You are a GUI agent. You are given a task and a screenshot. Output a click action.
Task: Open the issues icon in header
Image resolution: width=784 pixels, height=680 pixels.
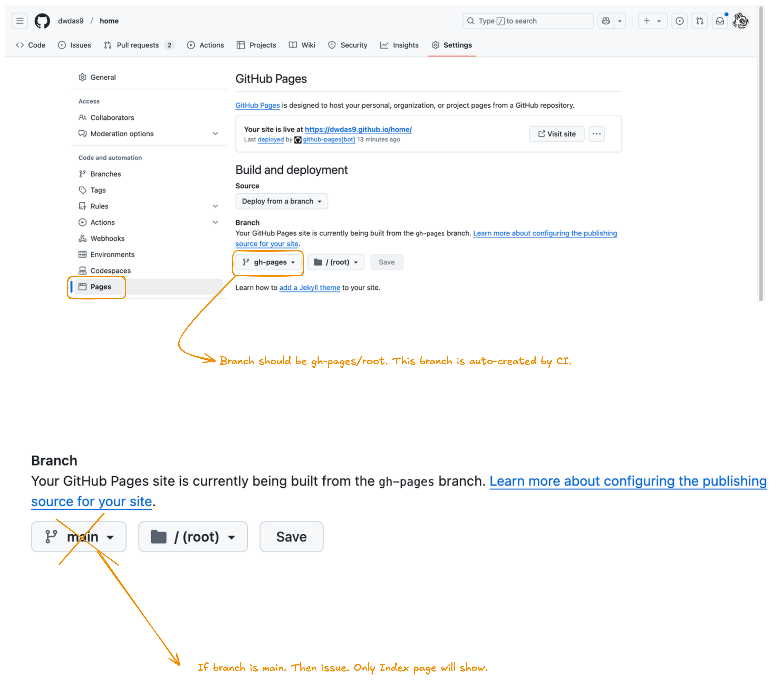click(680, 21)
